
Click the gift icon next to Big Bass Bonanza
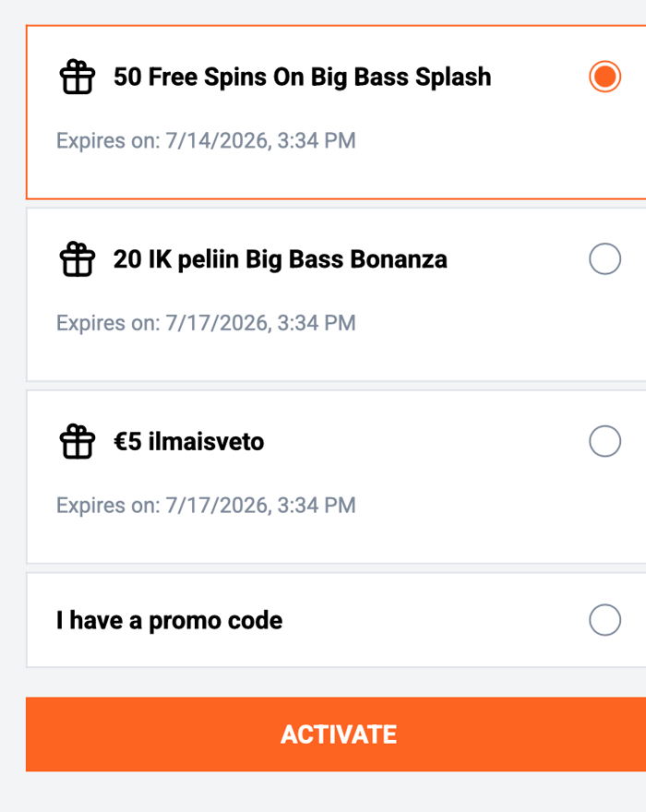78,259
